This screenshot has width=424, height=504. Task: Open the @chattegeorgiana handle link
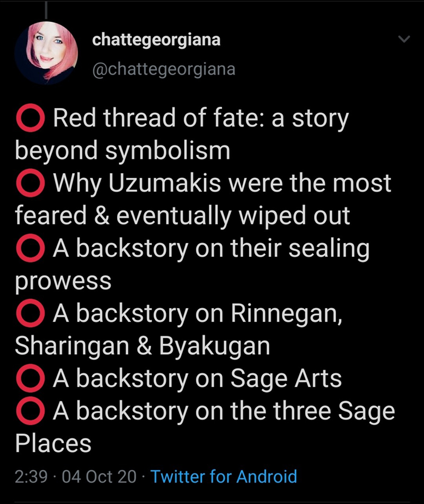point(164,69)
